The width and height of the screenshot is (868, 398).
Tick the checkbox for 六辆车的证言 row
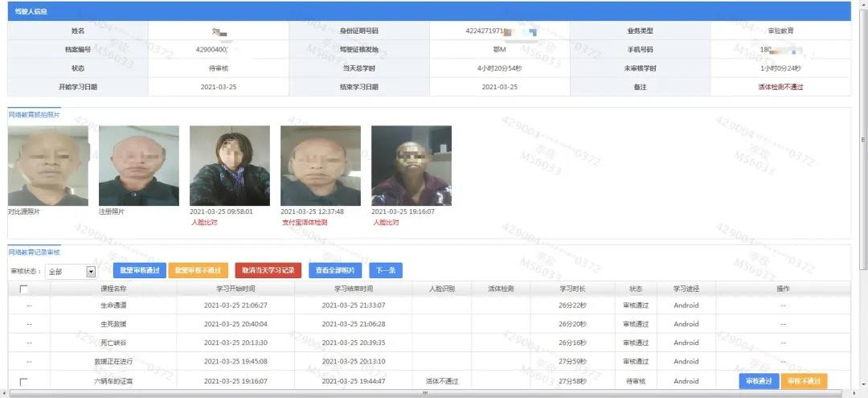tap(23, 381)
